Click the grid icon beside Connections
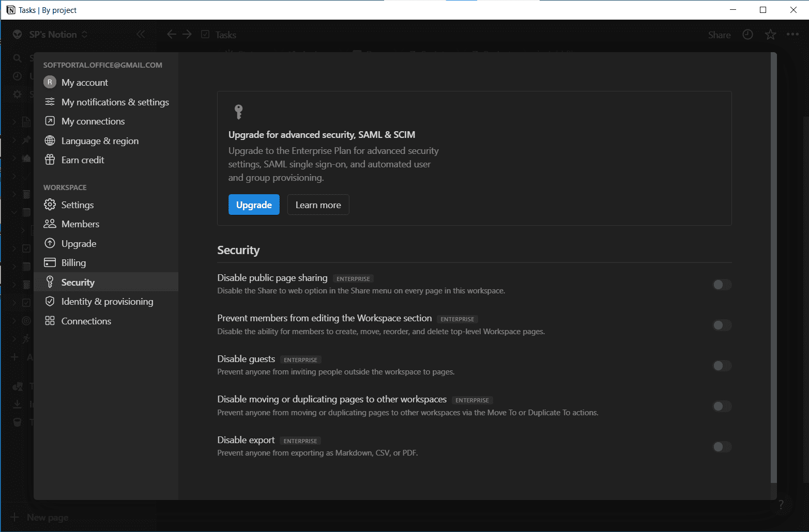 (50, 321)
